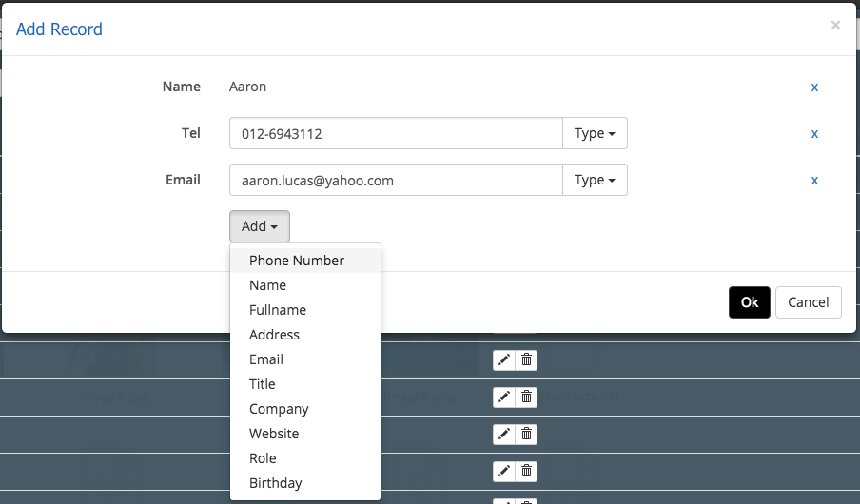860x504 pixels.
Task: Delete the Email row using its x
Action: tap(814, 180)
